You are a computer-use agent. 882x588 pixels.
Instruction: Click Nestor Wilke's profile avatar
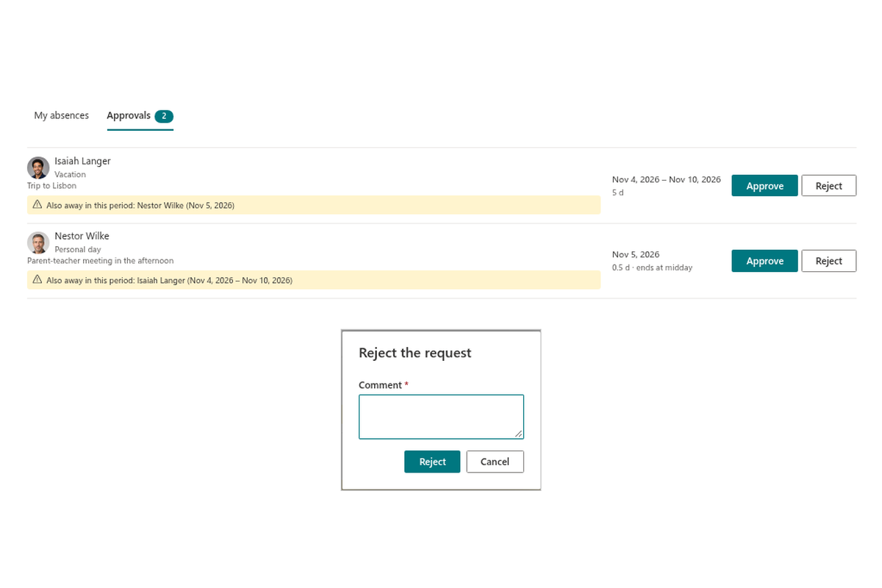click(38, 243)
